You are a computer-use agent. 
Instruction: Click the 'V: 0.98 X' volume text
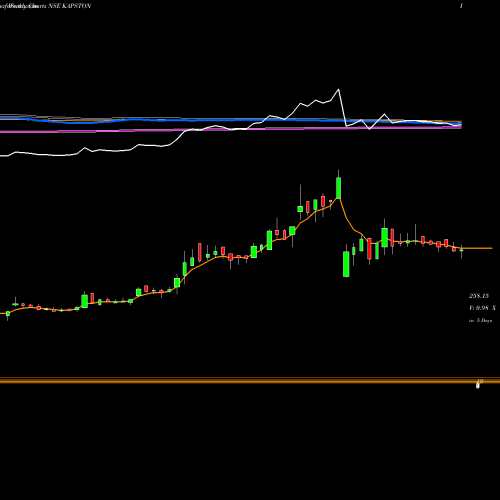tap(482, 308)
